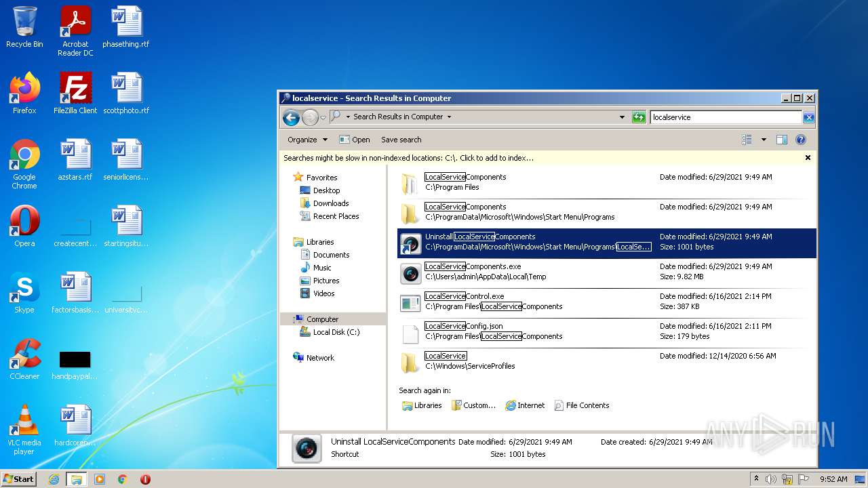Viewport: 868px width, 488px height.
Task: Select LocalServiceComponents folder in Start Menu Programs
Action: pyautogui.click(x=607, y=213)
